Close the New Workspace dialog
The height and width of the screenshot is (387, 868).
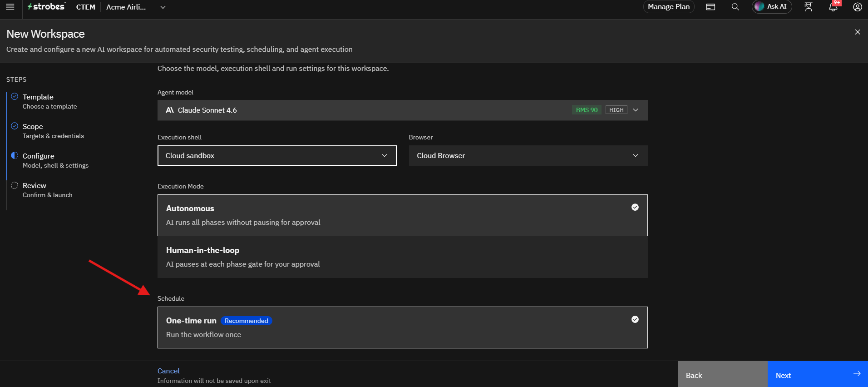857,32
